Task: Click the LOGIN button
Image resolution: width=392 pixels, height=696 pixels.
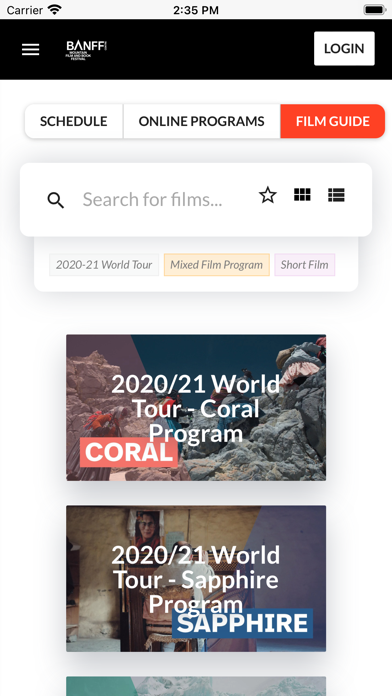Action: [344, 48]
